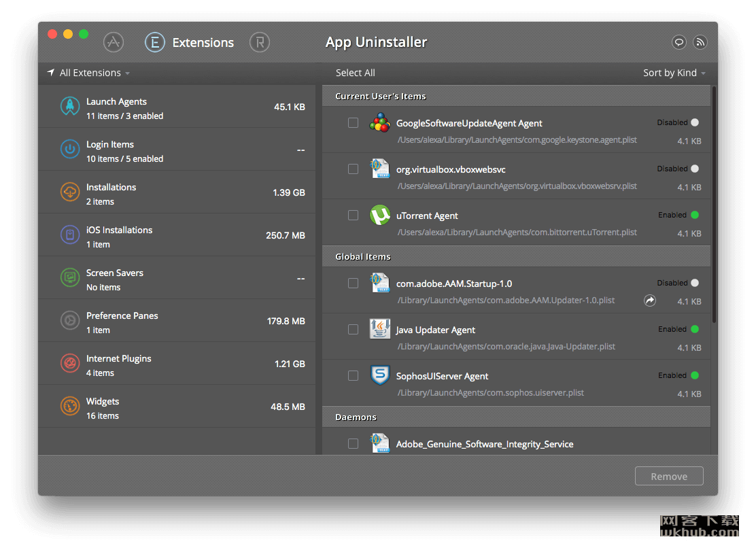
Task: Click the Installations download icon
Action: click(70, 192)
